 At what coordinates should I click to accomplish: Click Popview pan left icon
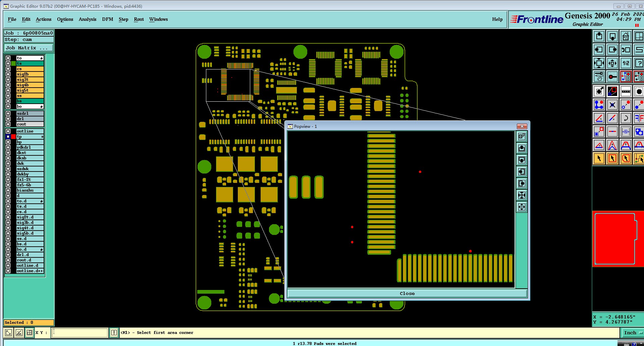(x=522, y=171)
